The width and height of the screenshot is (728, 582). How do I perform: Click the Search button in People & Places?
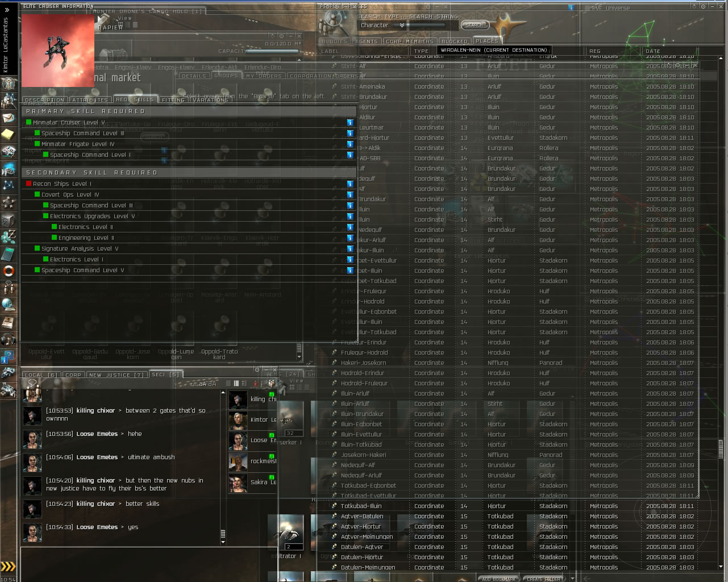pos(475,25)
